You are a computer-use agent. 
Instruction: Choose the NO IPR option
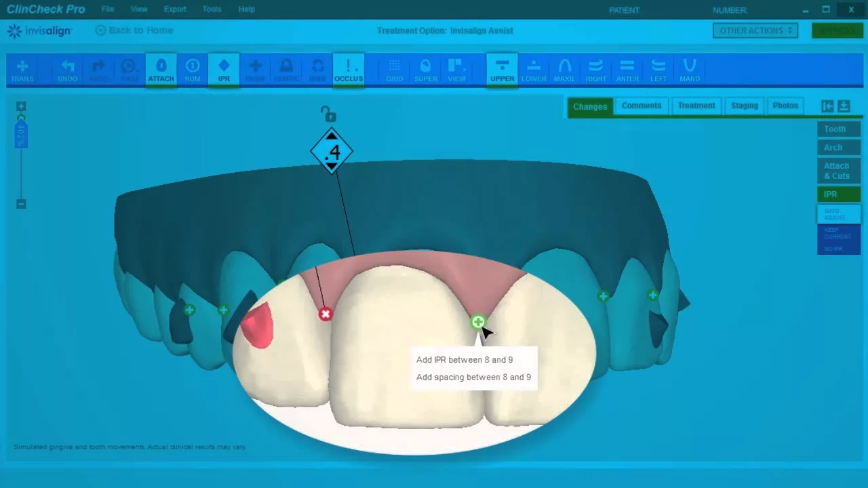tap(839, 249)
